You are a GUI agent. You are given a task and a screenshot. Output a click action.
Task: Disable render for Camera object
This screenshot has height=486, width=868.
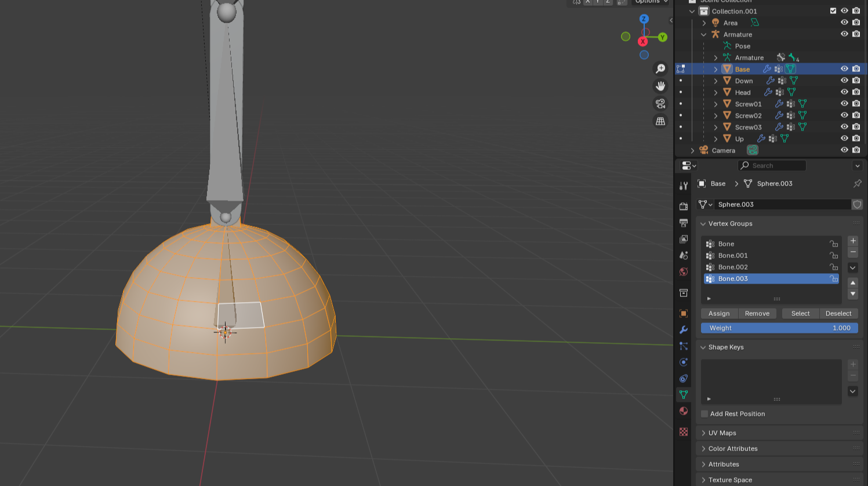point(856,150)
